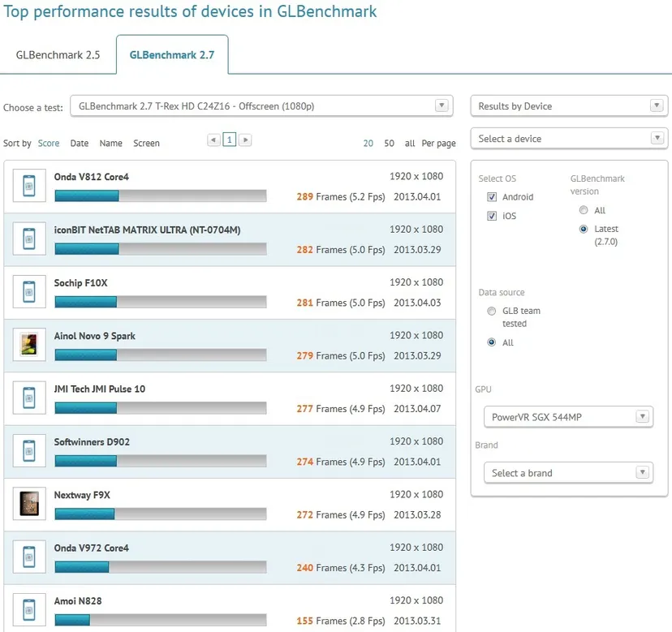Open Softwinners D902 device name
Image resolution: width=672 pixels, height=632 pixels.
(92, 442)
